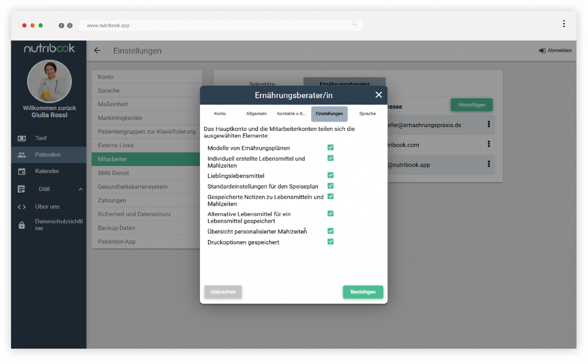Screen dimensions: 588x364
Task: Close the Ernährungsberater/in dialog
Action: [378, 95]
